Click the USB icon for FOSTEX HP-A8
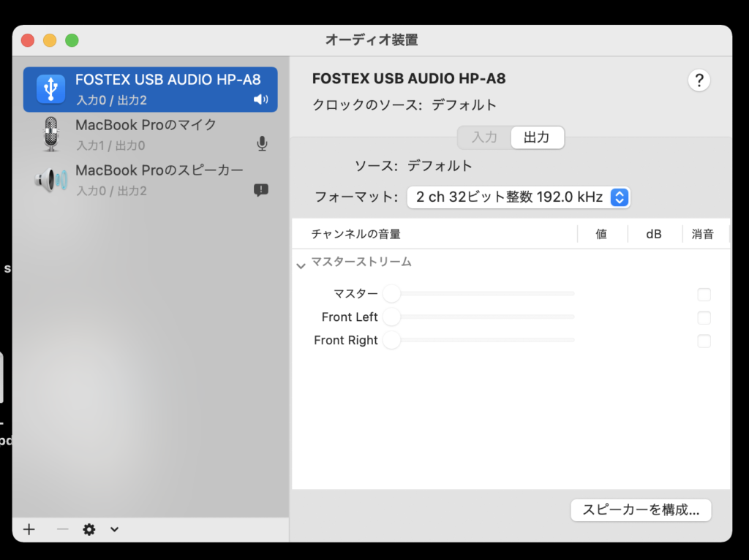 tap(50, 89)
